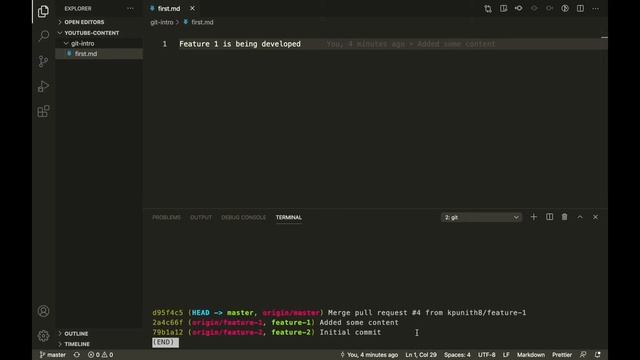Open the Manage gear icon

[43, 336]
